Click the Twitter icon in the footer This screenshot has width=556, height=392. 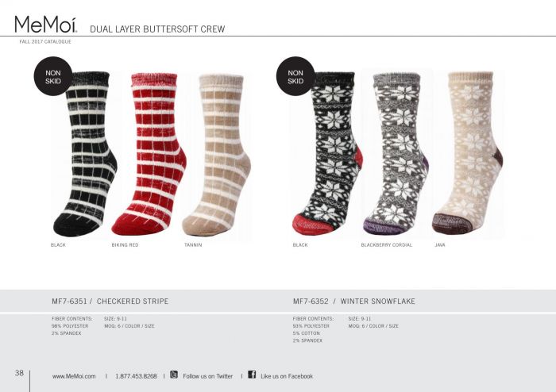174,375
